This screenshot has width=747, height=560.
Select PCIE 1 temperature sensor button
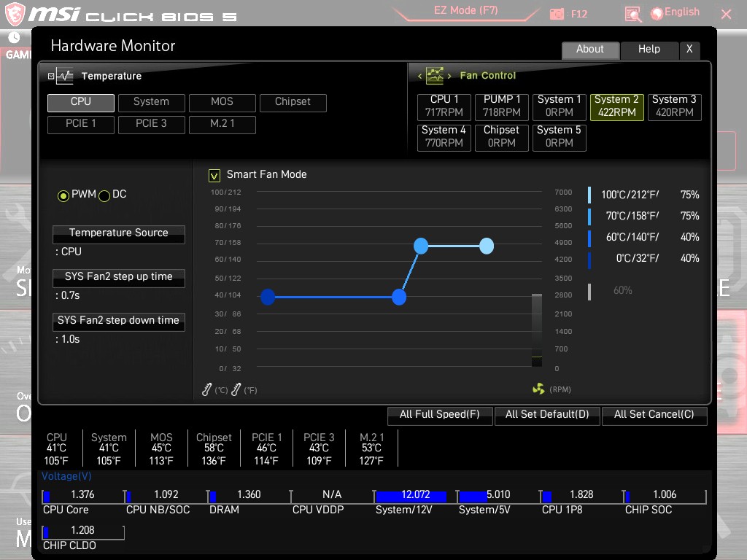81,124
